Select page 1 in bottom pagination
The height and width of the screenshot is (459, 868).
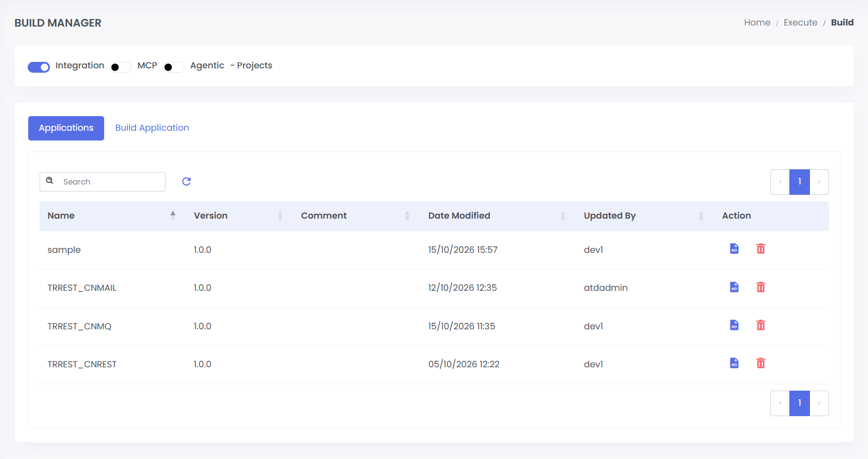coord(800,403)
